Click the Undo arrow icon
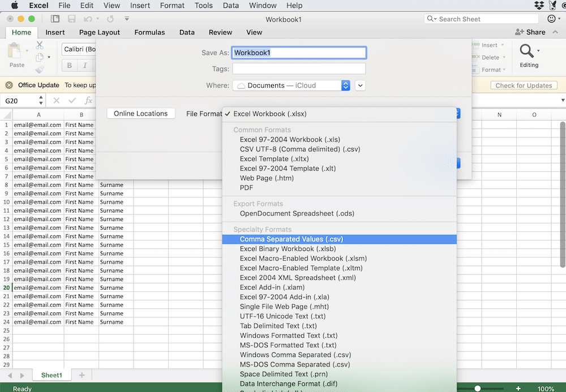This screenshot has width=566, height=392. click(x=88, y=19)
